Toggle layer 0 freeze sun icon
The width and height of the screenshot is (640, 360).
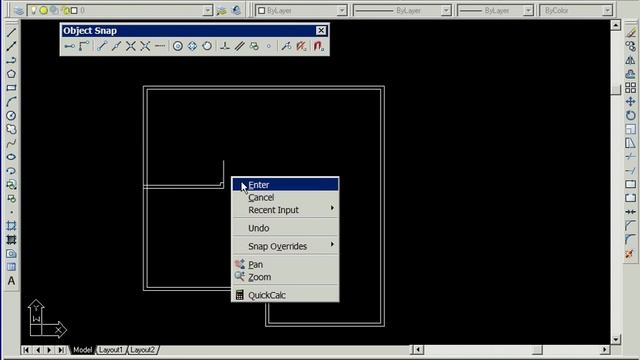(x=44, y=10)
